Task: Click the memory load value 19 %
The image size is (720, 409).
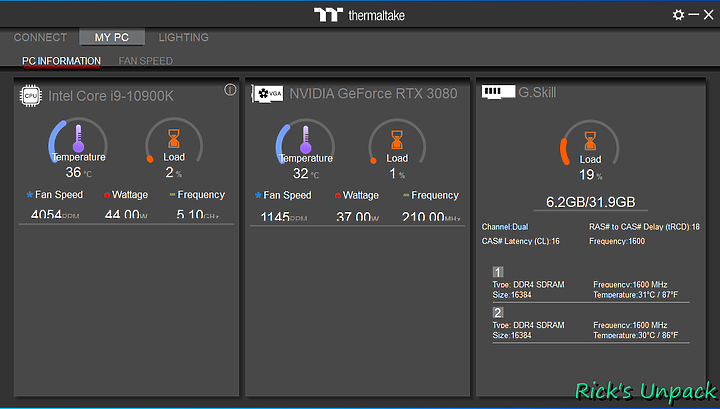Action: click(x=590, y=175)
